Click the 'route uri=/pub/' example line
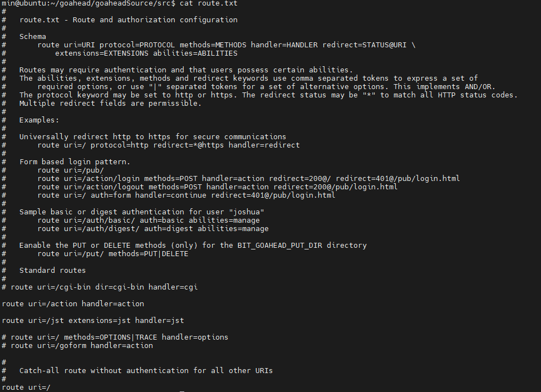The image size is (541, 392). pos(70,170)
